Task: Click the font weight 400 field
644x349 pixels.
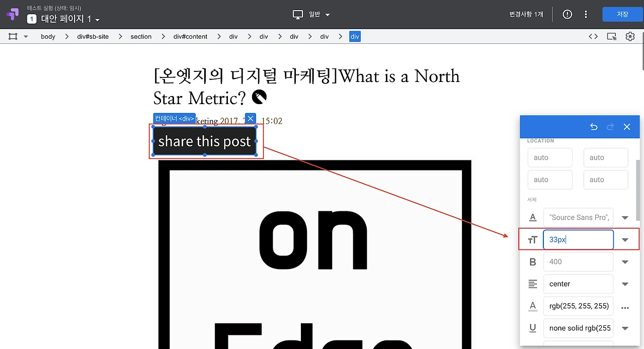Action: pos(579,261)
